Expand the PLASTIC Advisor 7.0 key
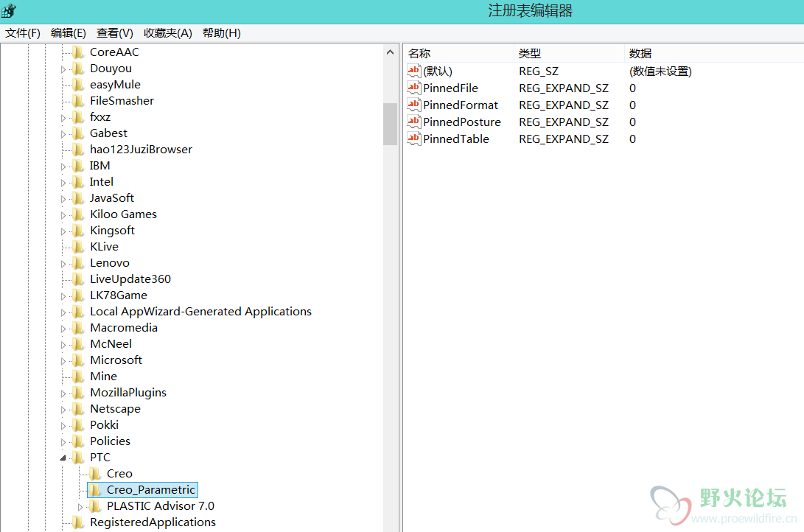Screen dimensions: 804x532 click(80, 507)
